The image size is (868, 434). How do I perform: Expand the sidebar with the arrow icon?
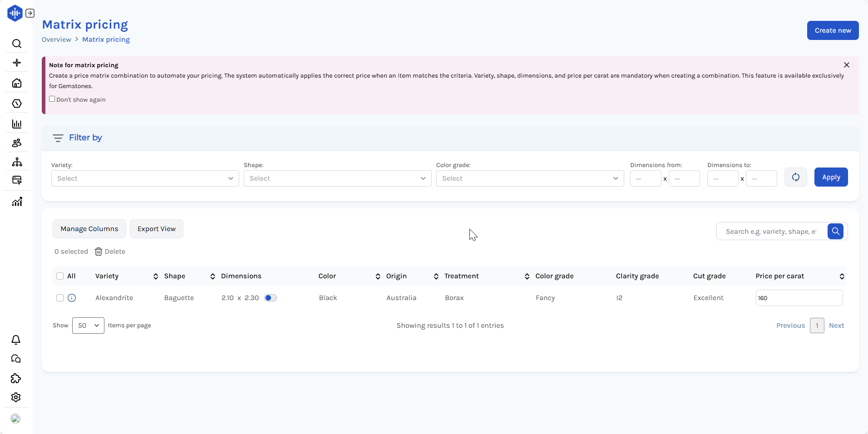click(30, 13)
